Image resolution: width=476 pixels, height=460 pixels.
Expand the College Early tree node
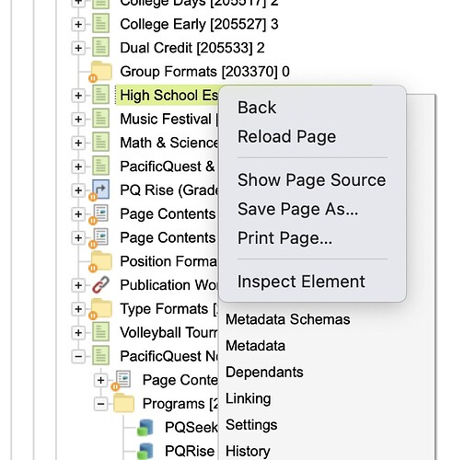pos(78,24)
